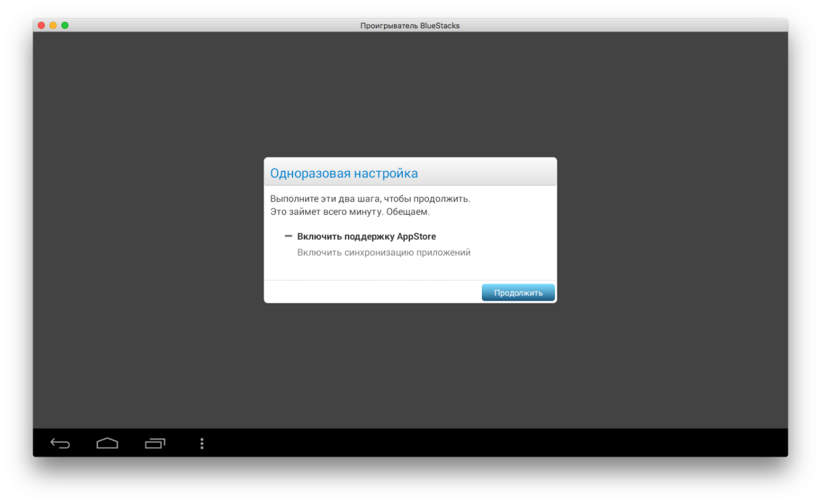Click the 'Одноразовая настройка' dialog title

(344, 173)
